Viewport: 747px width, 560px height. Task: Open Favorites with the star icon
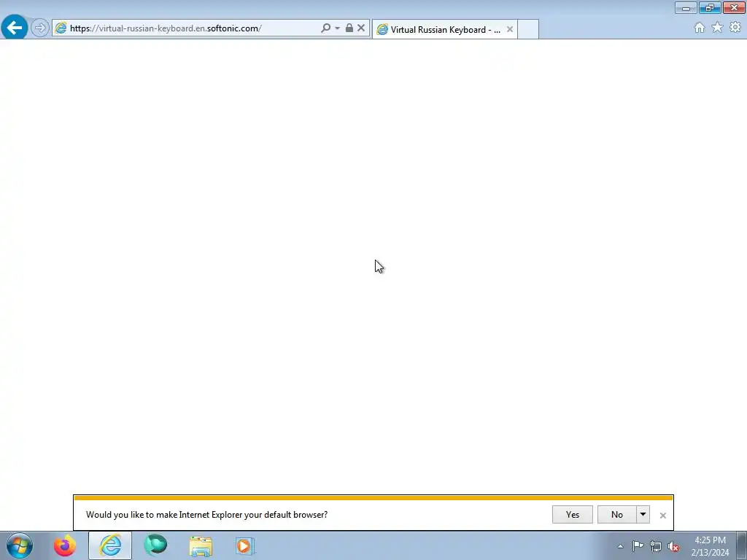click(717, 28)
